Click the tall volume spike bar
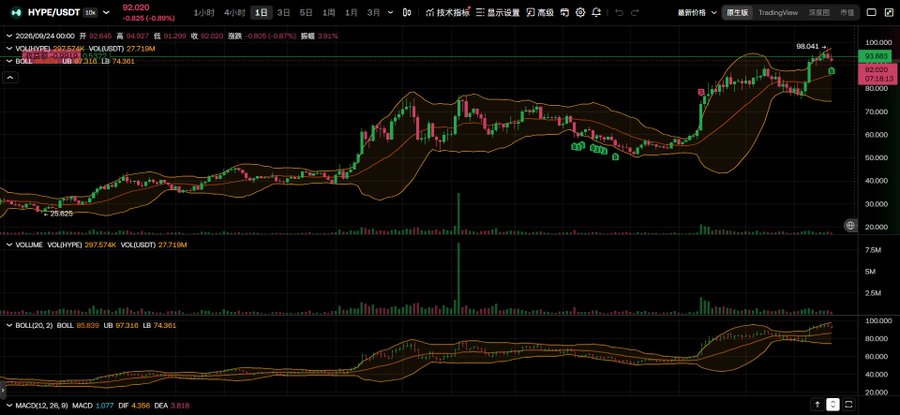900x415 pixels. [459, 278]
